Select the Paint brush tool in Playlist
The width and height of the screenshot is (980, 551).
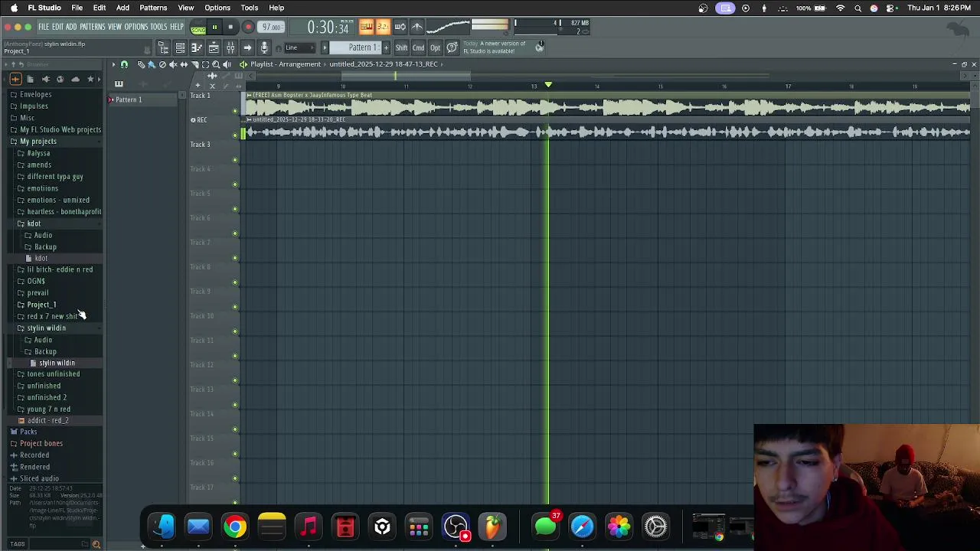coord(152,64)
